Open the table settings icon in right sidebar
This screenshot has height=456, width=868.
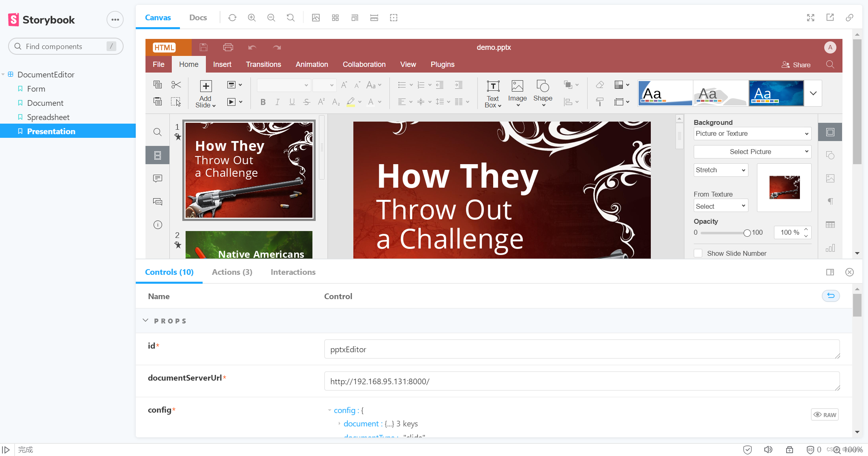click(830, 225)
